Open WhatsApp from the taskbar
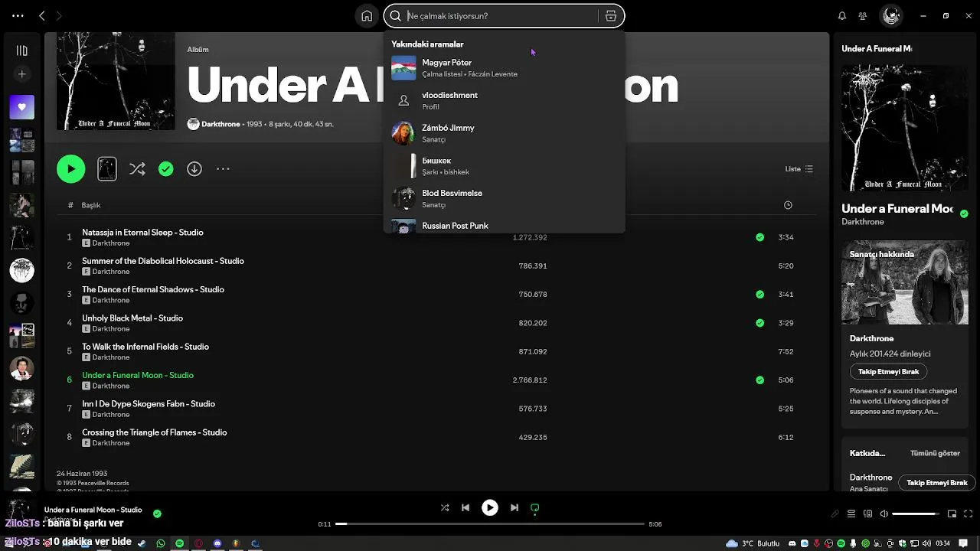This screenshot has width=980, height=551. 161,543
